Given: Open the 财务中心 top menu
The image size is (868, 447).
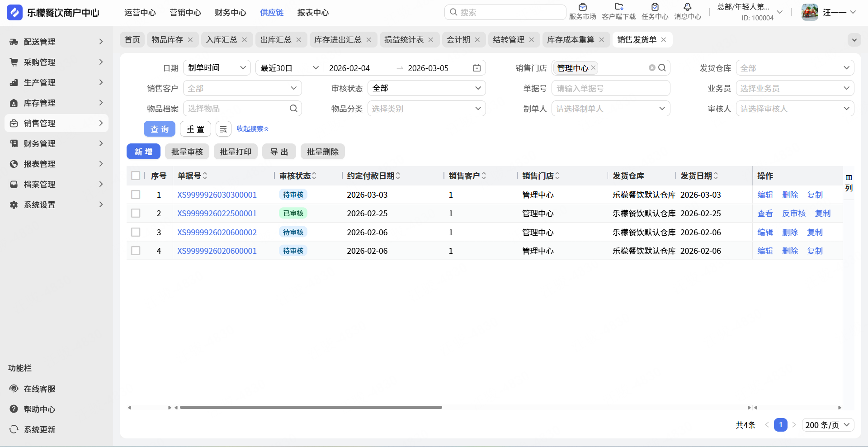Looking at the screenshot, I should click(230, 13).
